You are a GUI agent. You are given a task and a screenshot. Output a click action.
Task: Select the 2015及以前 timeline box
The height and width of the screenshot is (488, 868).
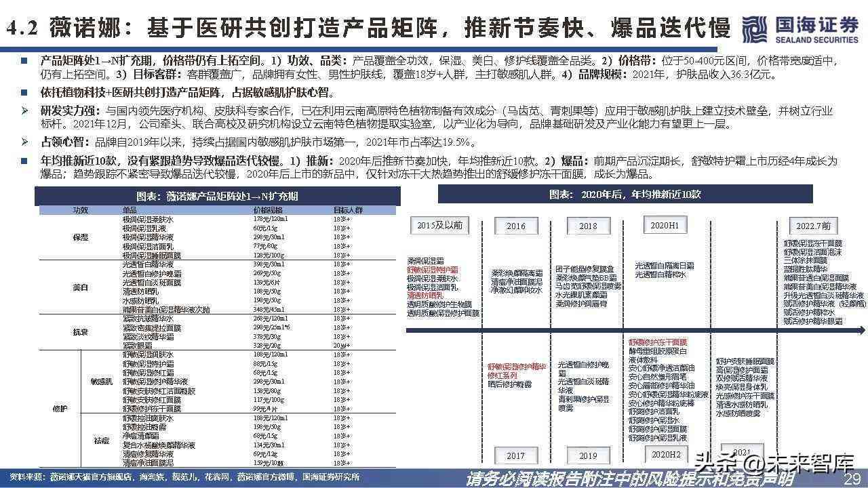point(440,225)
